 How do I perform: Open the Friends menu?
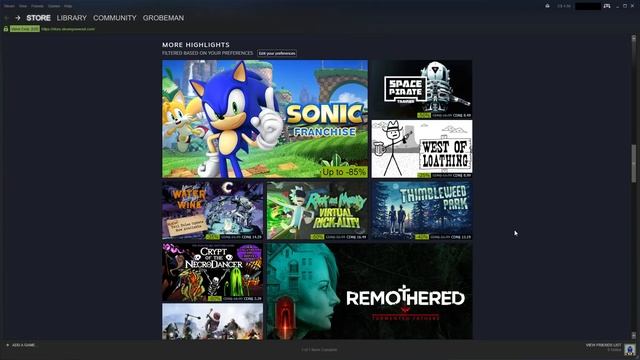pyautogui.click(x=37, y=6)
